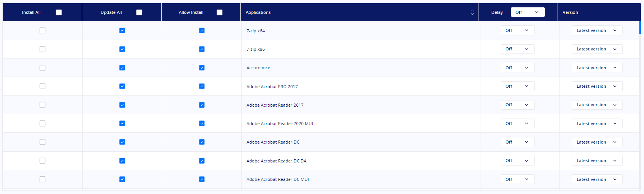Viewport: 644px width, 194px height.
Task: Untick Update checkbox for 7-zip x64
Action: [122, 30]
